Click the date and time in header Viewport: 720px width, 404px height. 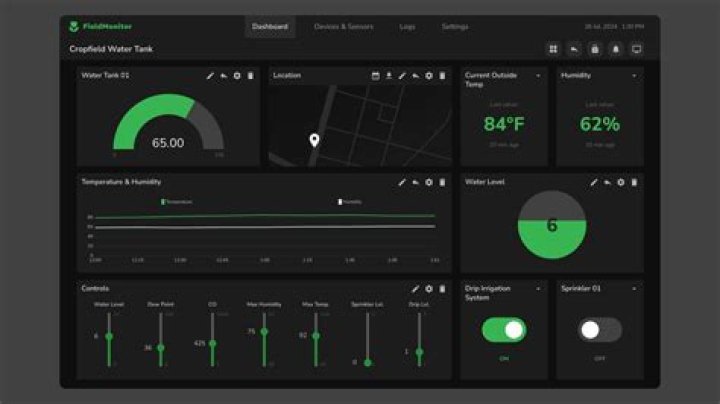614,27
